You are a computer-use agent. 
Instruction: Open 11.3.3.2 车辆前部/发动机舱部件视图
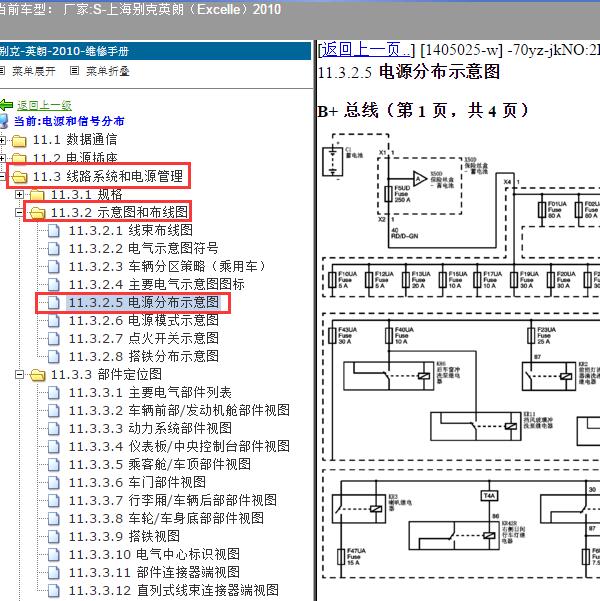179,411
